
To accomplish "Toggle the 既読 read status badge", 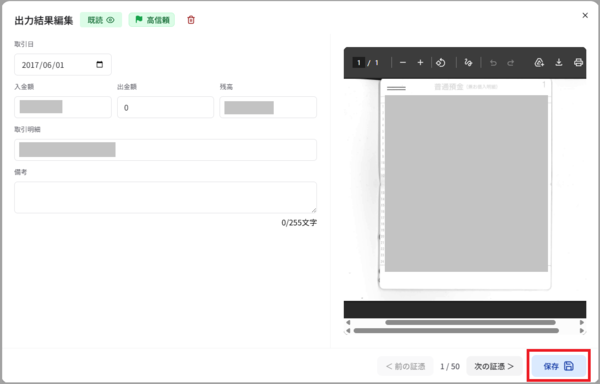I will point(101,20).
